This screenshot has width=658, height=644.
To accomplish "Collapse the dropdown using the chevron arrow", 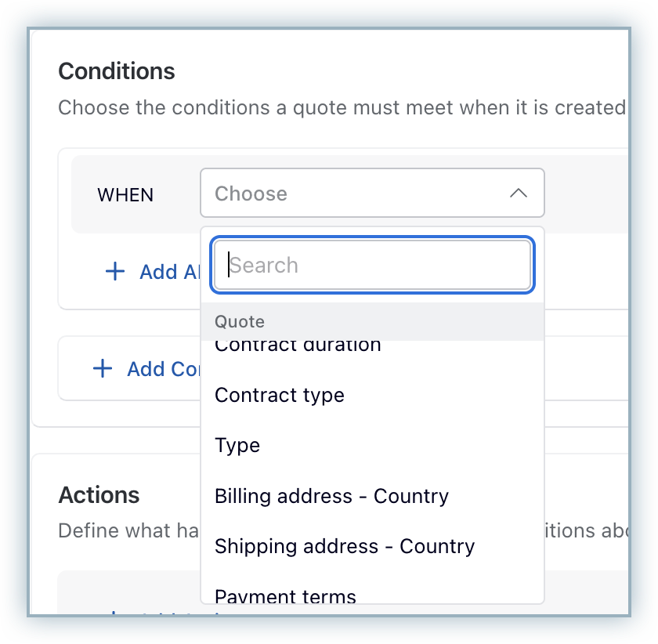I will click(518, 194).
